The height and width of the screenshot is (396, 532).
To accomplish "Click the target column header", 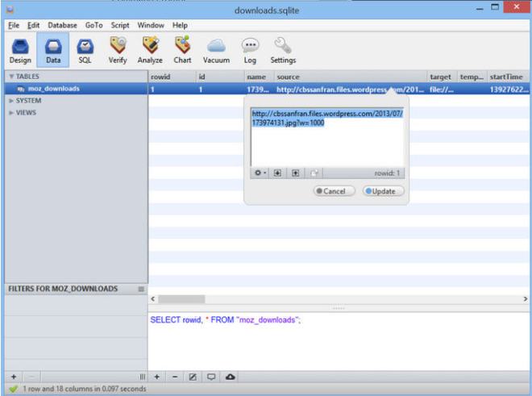I will 442,77.
